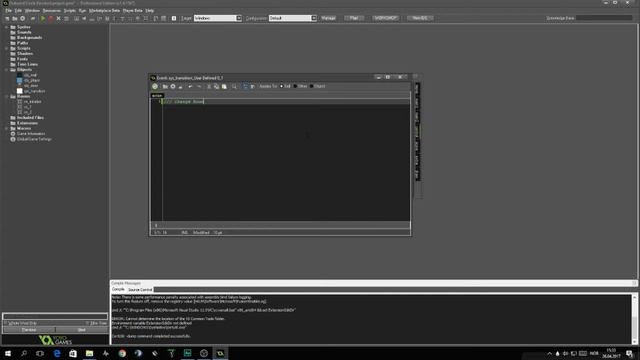Open Game Information in resource tree

pos(31,134)
